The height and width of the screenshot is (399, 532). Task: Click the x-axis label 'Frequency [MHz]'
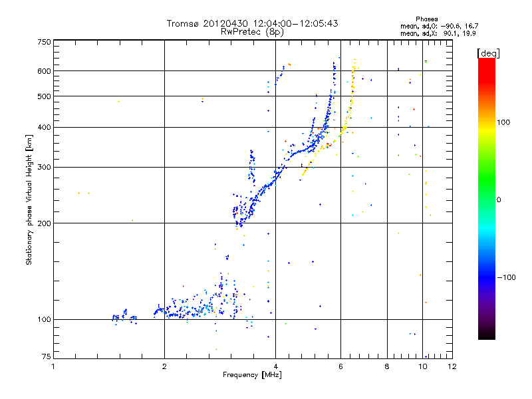tap(252, 375)
